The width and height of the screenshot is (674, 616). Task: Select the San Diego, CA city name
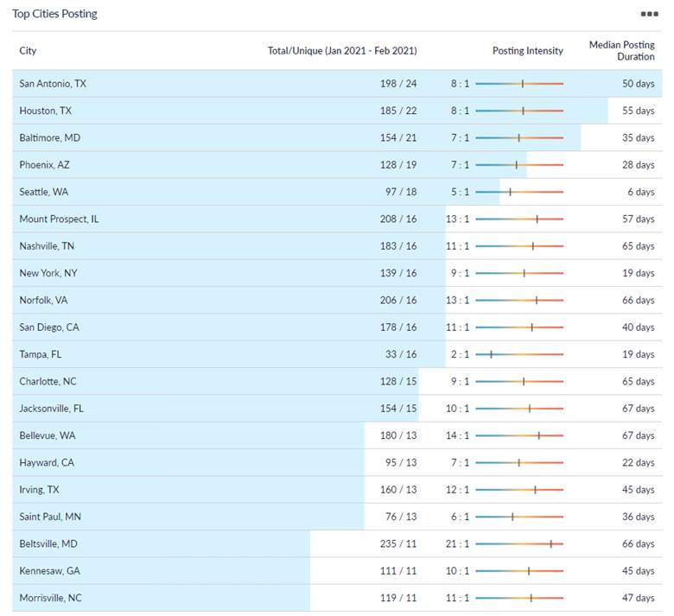49,327
